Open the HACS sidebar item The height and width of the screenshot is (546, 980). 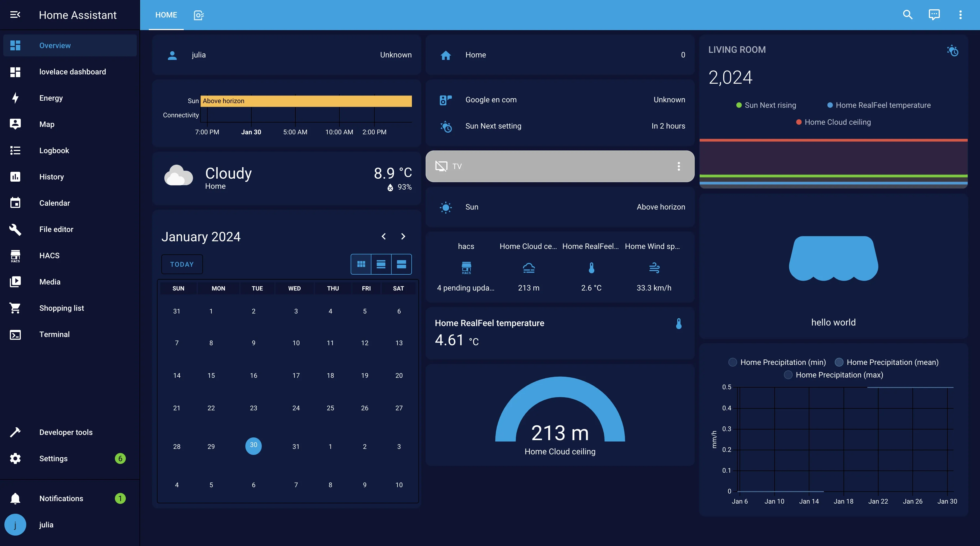pyautogui.click(x=50, y=256)
